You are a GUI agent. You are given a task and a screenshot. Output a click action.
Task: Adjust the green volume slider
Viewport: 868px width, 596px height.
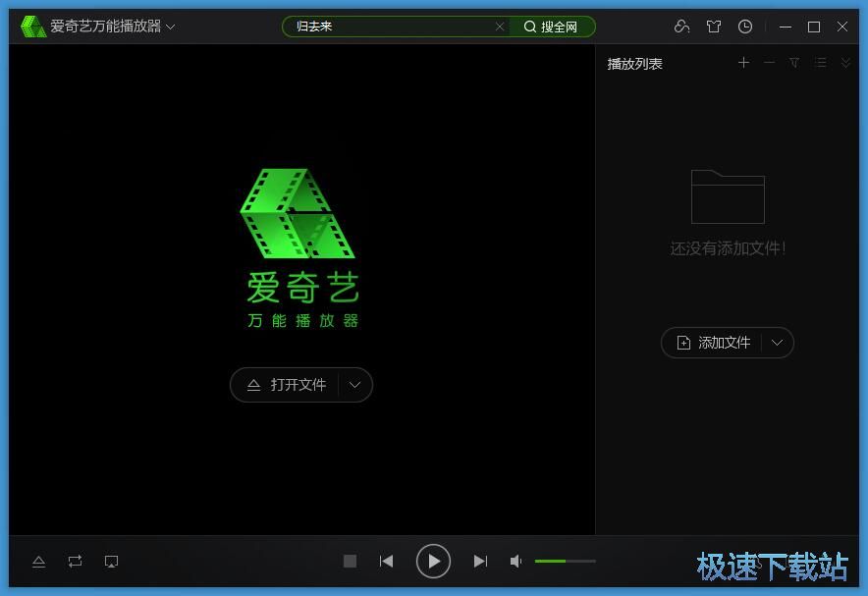point(566,561)
